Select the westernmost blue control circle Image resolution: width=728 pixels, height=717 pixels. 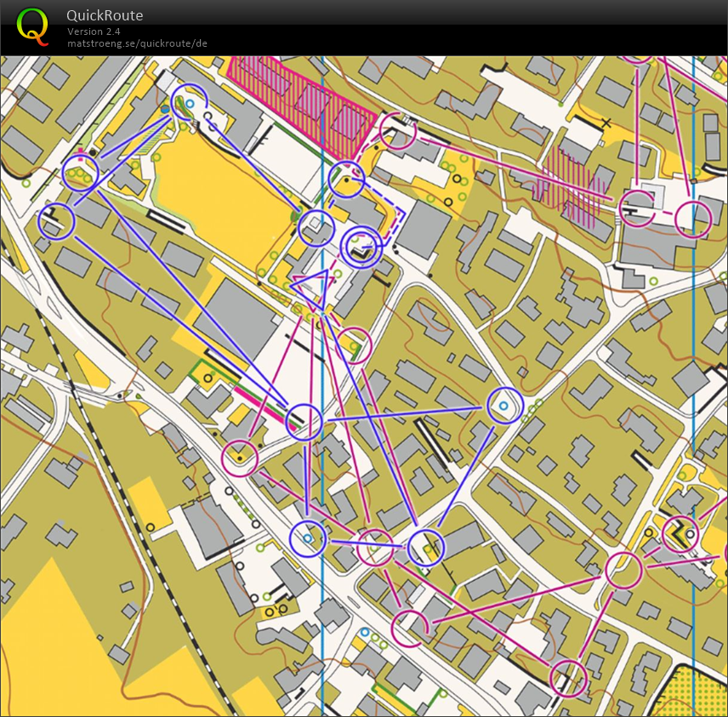tap(57, 222)
